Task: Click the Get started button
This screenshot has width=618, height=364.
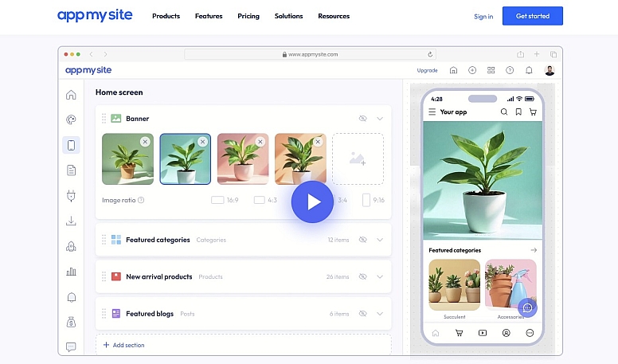Action: click(x=533, y=16)
